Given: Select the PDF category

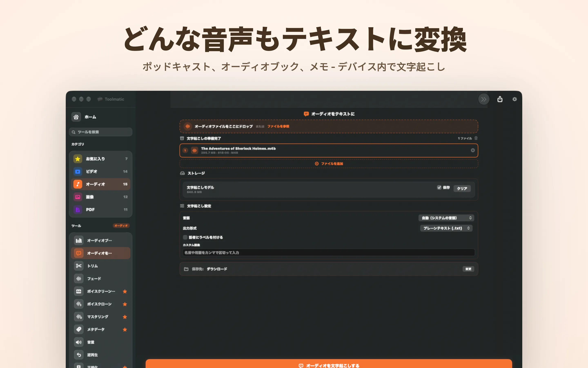Looking at the screenshot, I should [x=101, y=209].
